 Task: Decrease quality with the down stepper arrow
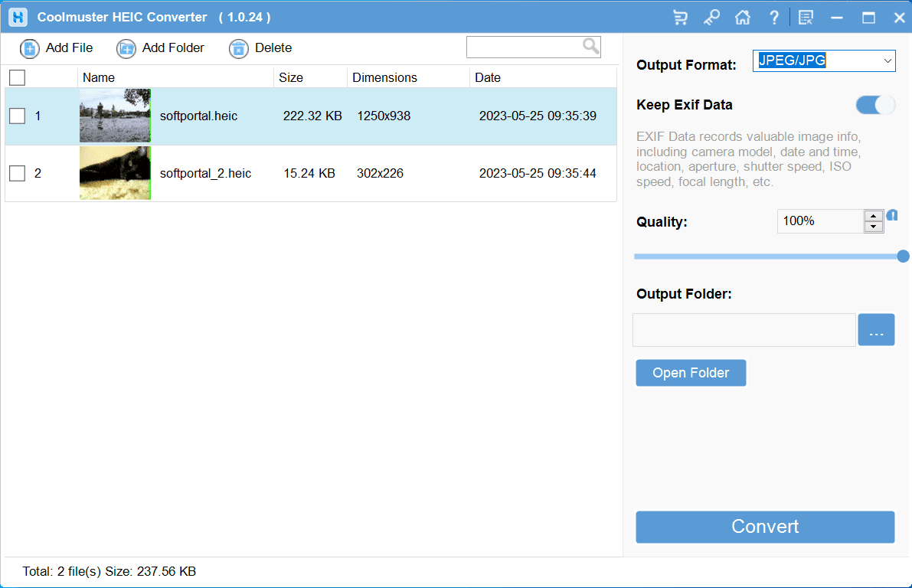click(x=873, y=227)
